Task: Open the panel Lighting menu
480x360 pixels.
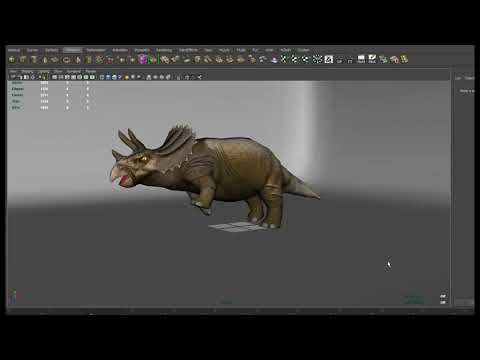Action: 44,71
